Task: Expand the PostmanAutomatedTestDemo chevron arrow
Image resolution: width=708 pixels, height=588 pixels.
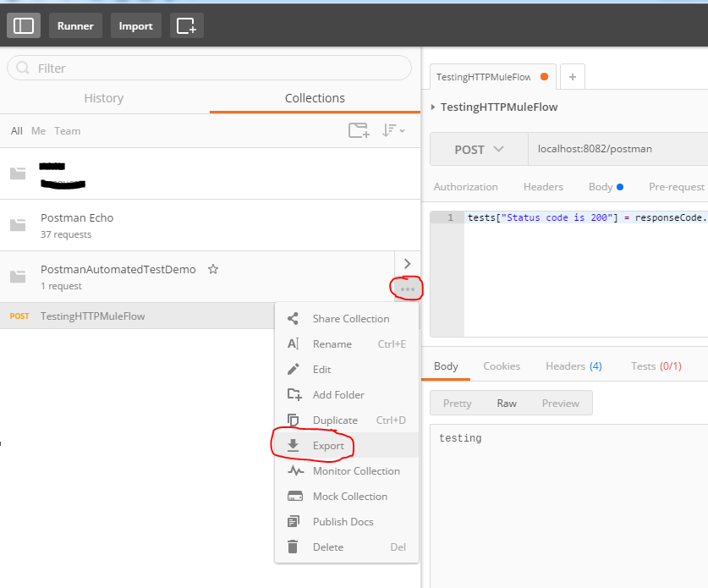Action: click(x=407, y=264)
